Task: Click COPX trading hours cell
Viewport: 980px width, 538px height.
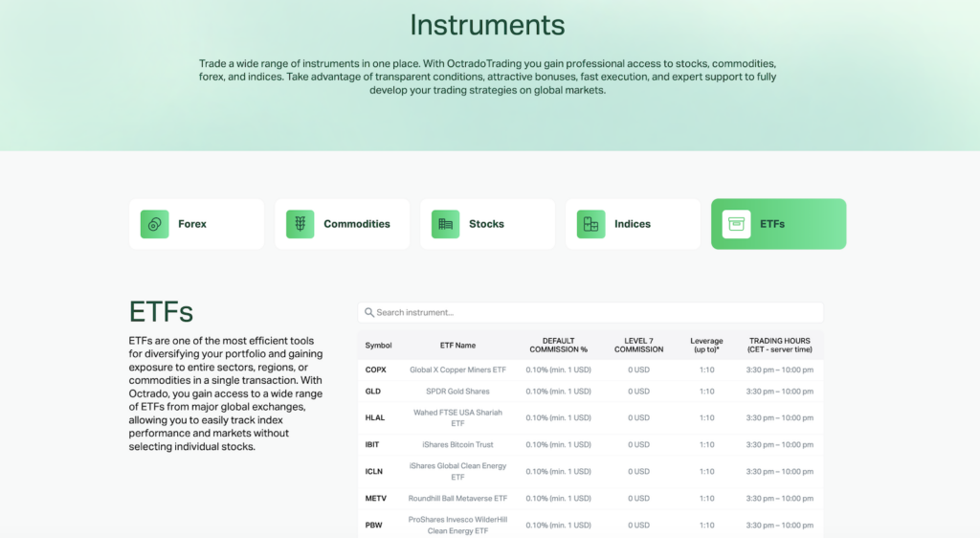Action: click(x=779, y=370)
